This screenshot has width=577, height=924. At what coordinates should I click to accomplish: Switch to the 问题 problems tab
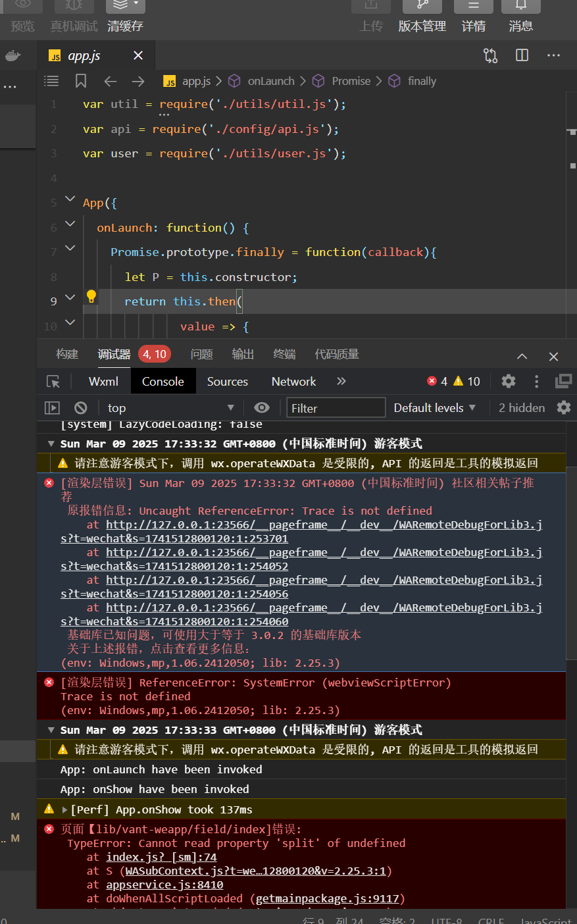click(201, 354)
